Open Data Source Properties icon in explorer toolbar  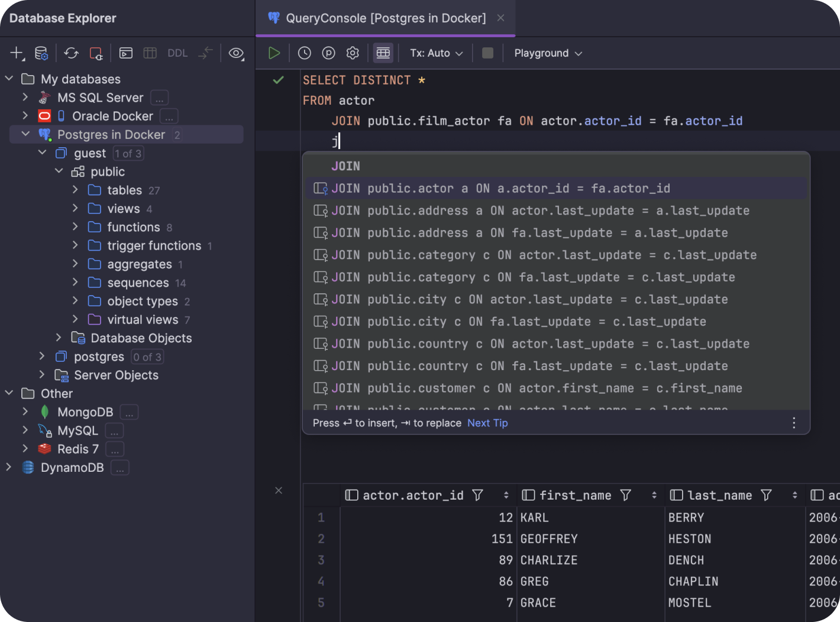point(41,53)
